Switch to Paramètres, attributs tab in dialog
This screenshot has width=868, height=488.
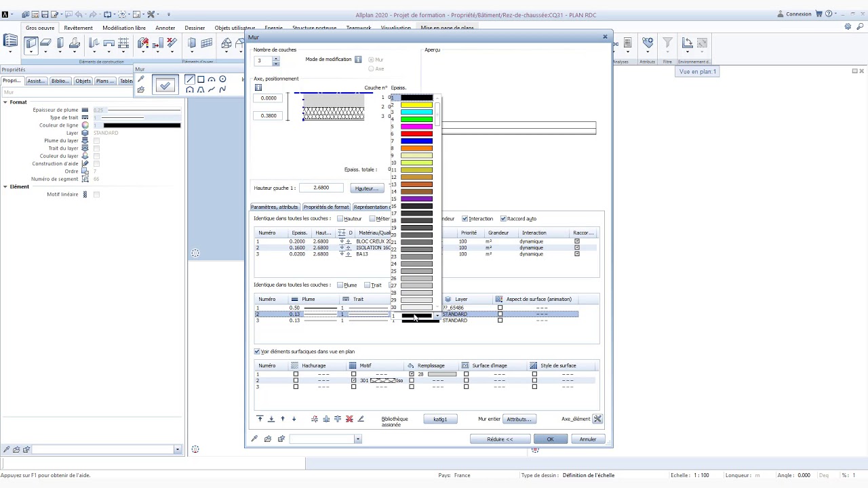tap(275, 207)
